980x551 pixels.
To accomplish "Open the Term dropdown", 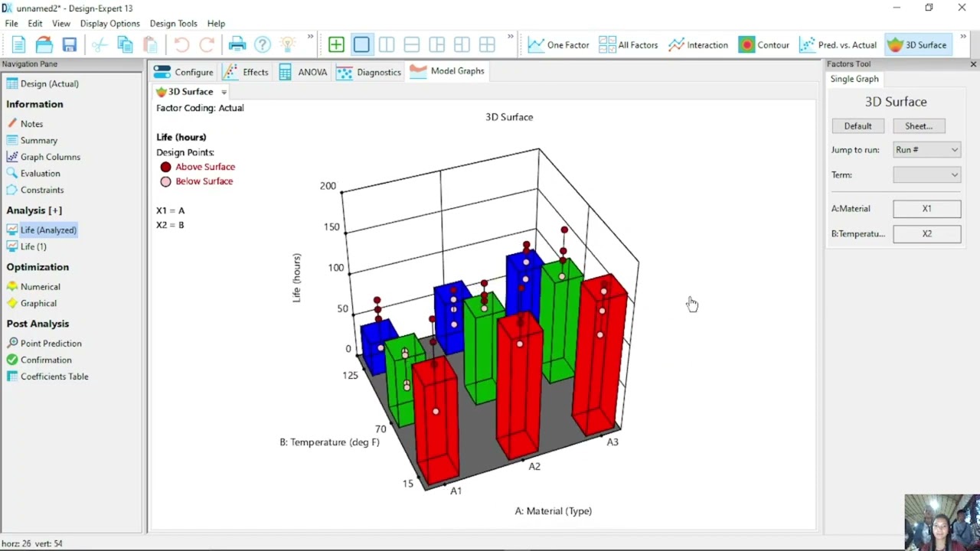I will [x=926, y=175].
